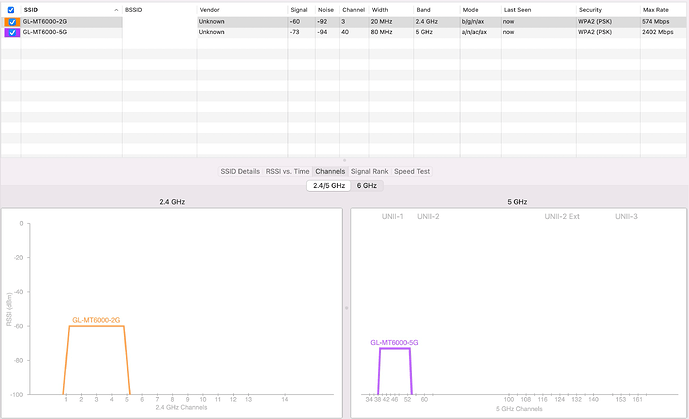Click the UNII-2 Ext band label

562,217
